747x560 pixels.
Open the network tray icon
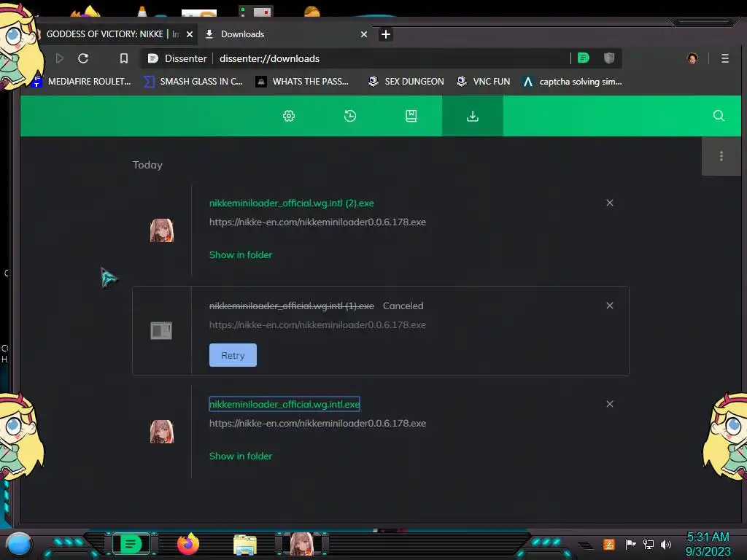click(x=649, y=544)
